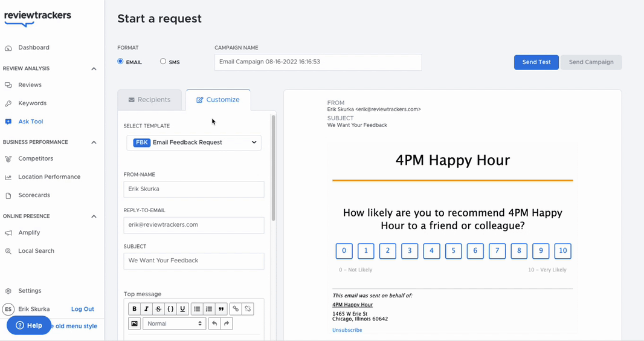The width and height of the screenshot is (644, 341).
Task: Insert curly-brace variable in Top message
Action: click(170, 309)
